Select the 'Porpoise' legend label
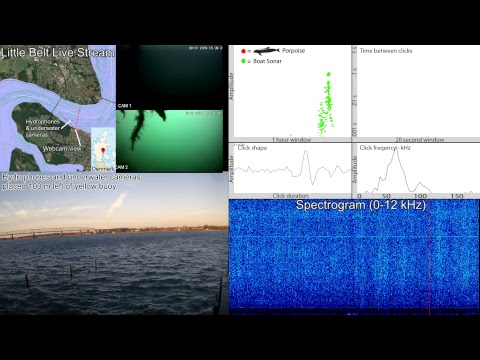The height and width of the screenshot is (360, 480). (294, 51)
